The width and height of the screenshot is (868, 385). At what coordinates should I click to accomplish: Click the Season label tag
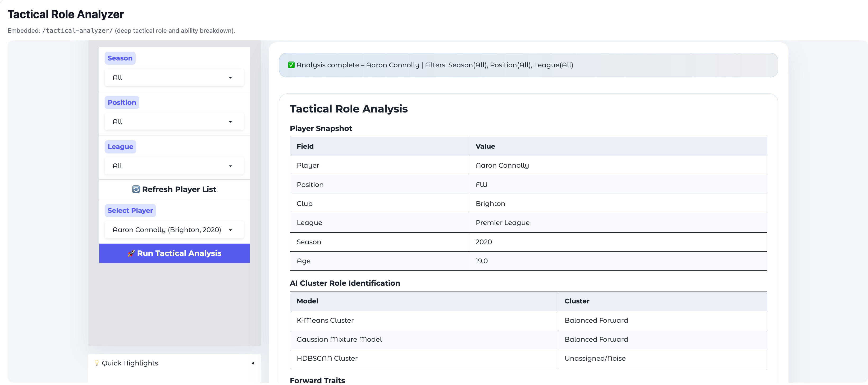[x=120, y=58]
